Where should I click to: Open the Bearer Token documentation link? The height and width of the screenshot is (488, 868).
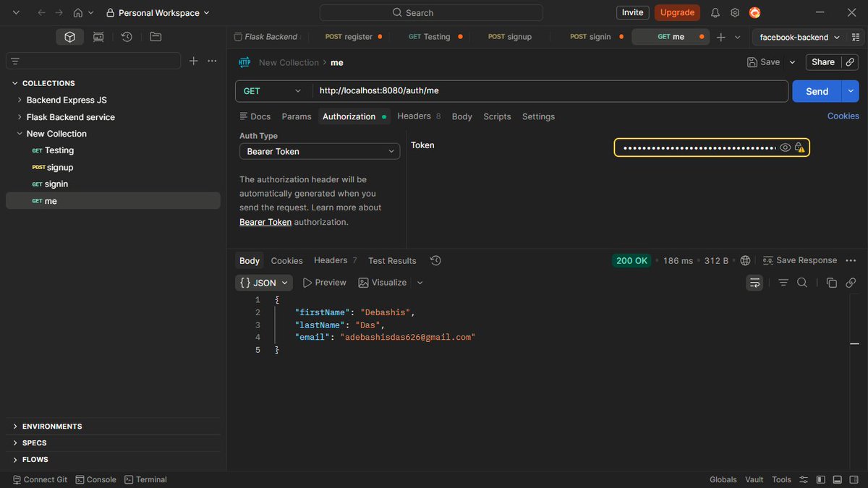[x=265, y=221]
